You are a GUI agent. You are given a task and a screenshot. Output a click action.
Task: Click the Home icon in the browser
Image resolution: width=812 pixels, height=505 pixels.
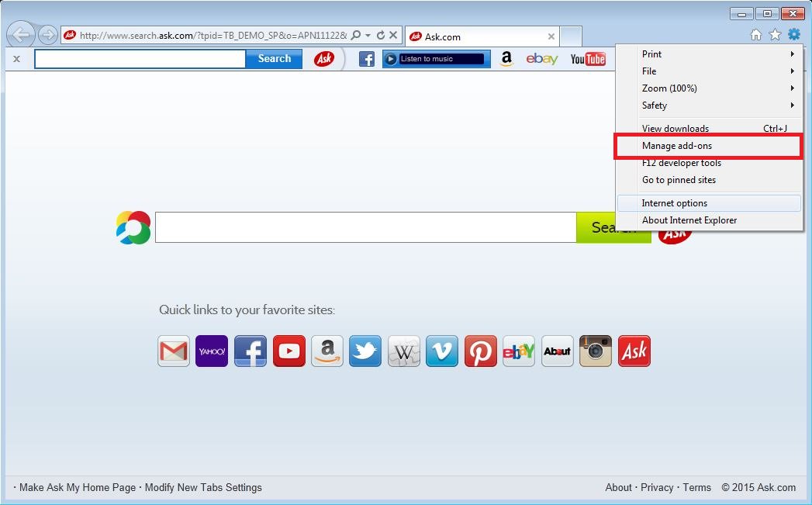(x=755, y=35)
